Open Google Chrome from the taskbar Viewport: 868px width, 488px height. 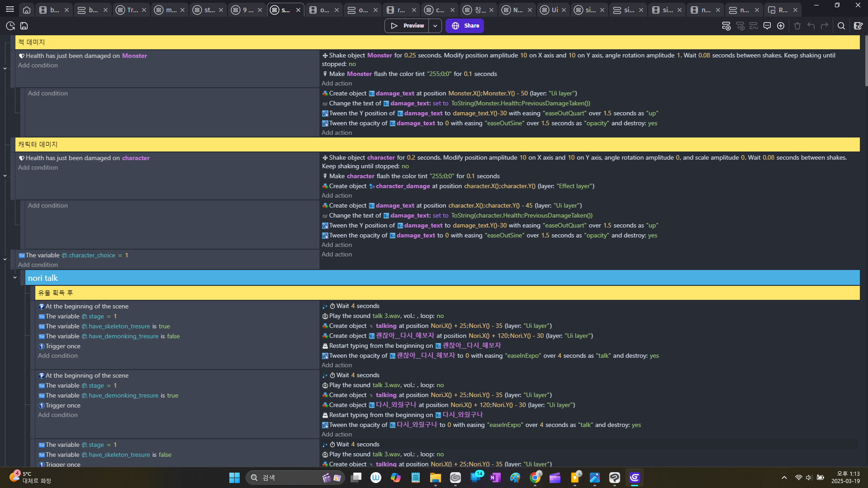[x=535, y=478]
